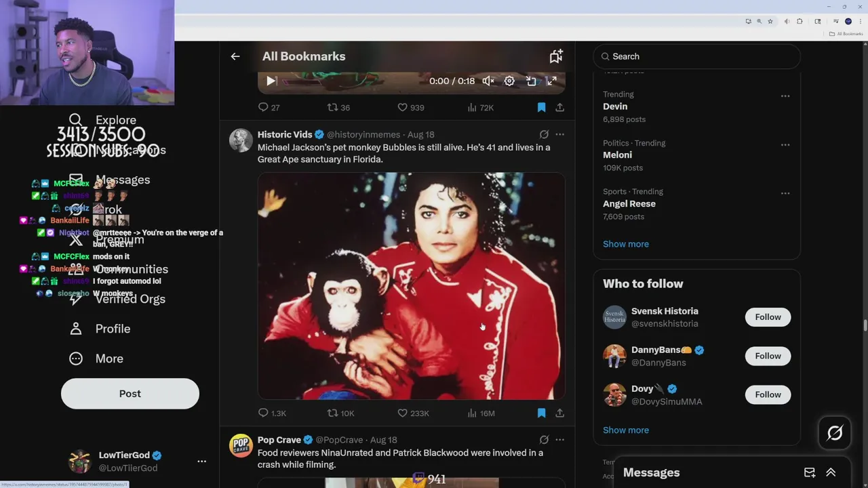Open more options on Pop Crave tweet

pyautogui.click(x=559, y=440)
